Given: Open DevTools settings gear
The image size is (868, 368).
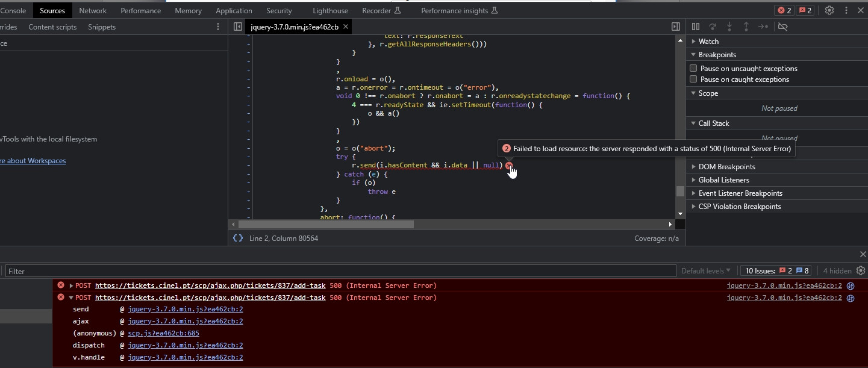Looking at the screenshot, I should (829, 10).
